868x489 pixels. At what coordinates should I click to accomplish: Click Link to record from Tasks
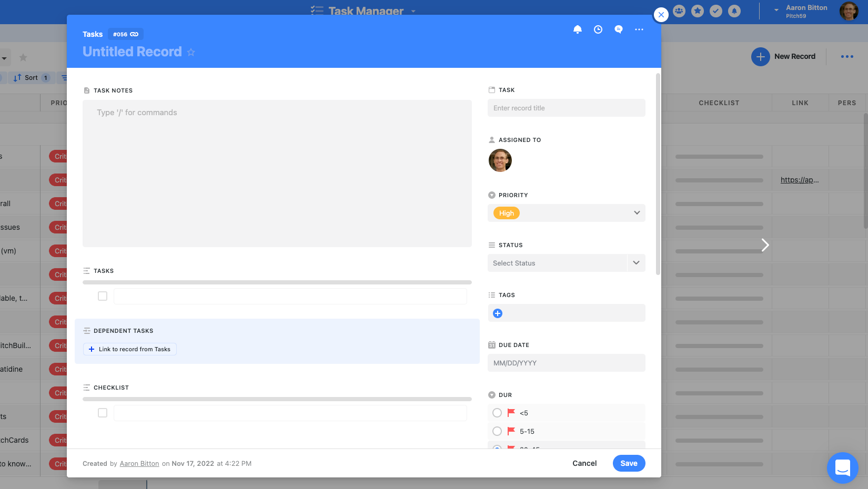[130, 349]
